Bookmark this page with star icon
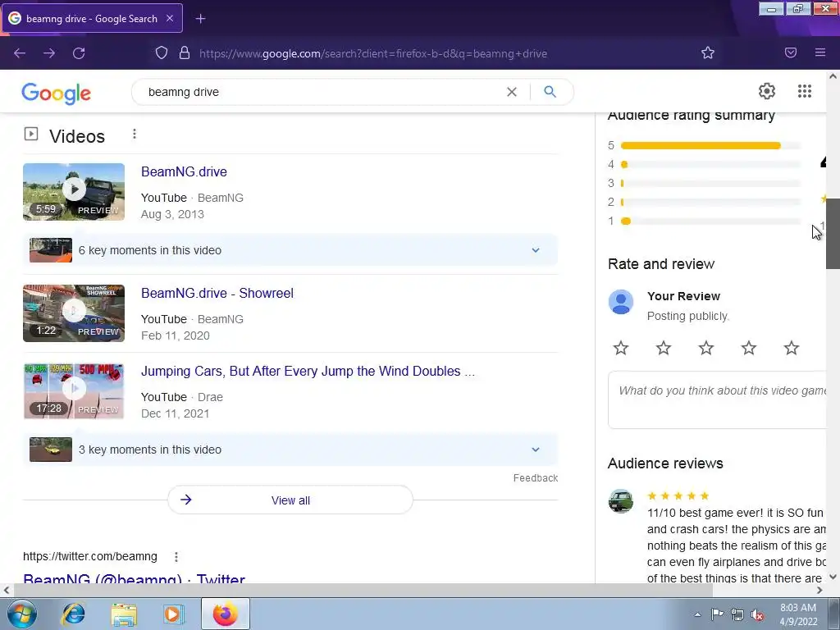The width and height of the screenshot is (840, 630). point(708,52)
